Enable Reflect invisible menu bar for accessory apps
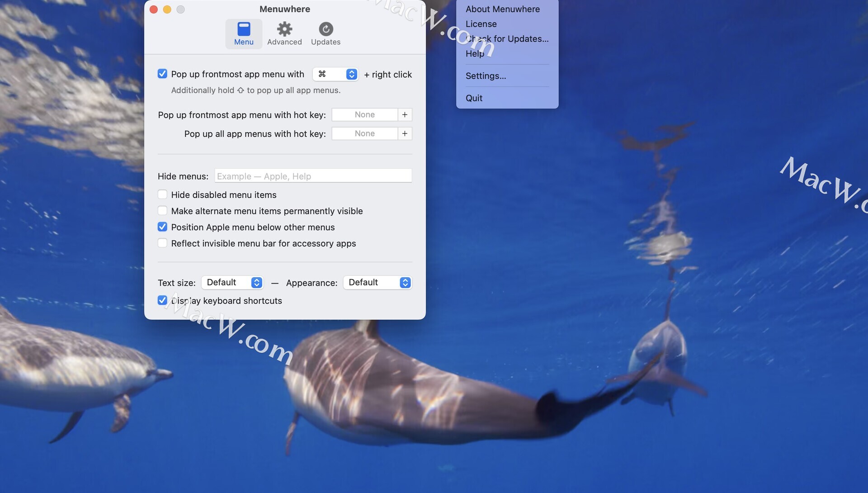The image size is (868, 493). click(x=162, y=243)
